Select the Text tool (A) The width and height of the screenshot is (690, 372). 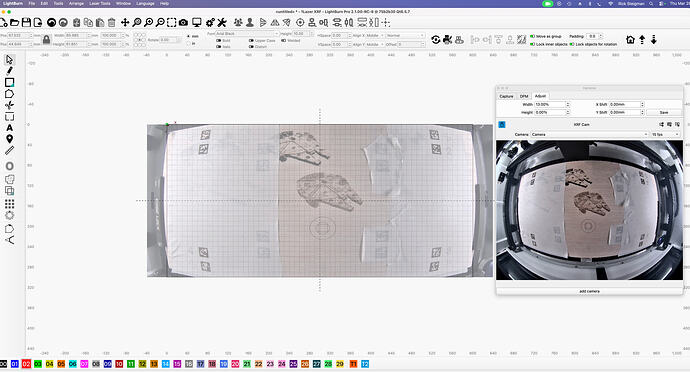click(9, 128)
